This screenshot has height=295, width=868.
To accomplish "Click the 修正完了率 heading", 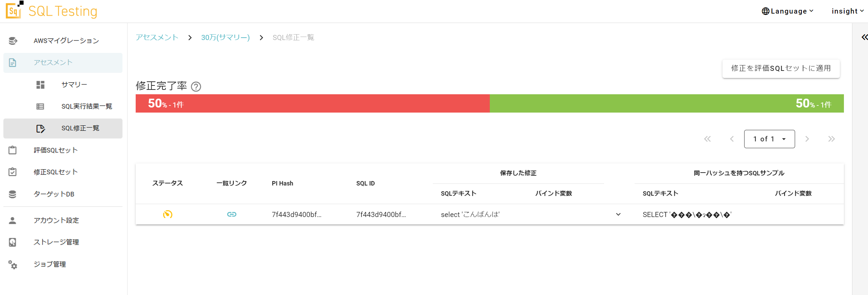I will [161, 86].
